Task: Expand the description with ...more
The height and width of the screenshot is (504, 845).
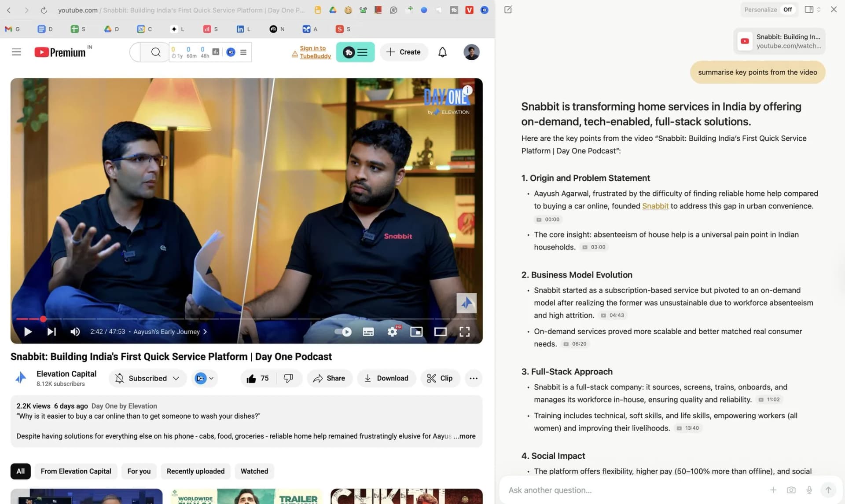Action: [x=464, y=436]
